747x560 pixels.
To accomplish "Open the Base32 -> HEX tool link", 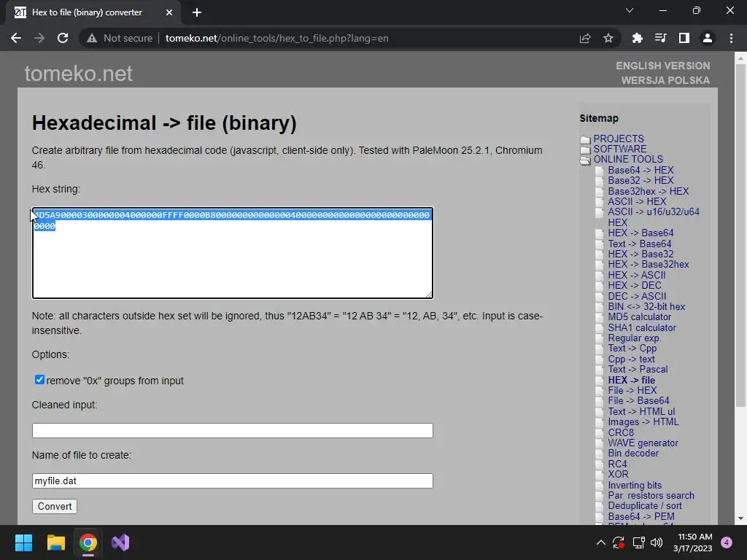I will click(x=640, y=181).
